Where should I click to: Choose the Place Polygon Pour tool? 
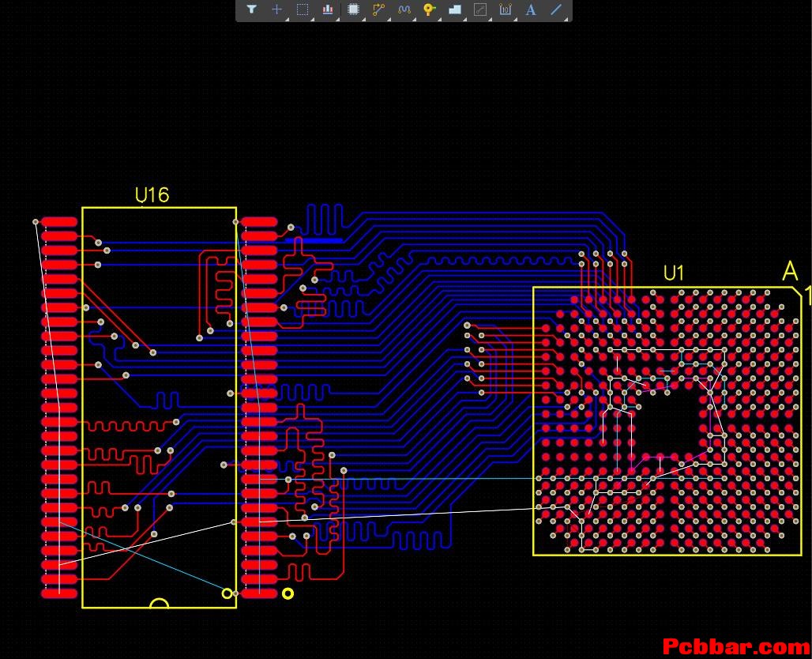point(455,9)
